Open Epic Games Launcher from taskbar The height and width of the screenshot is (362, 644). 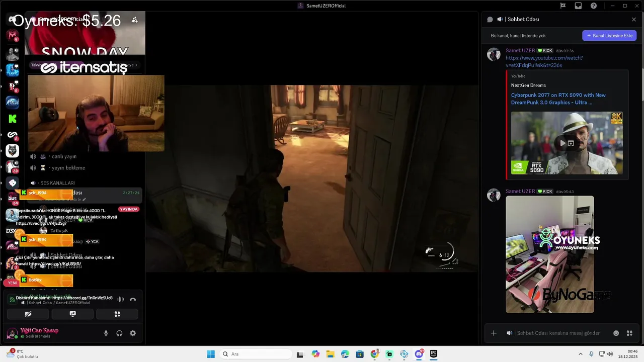[x=434, y=354]
